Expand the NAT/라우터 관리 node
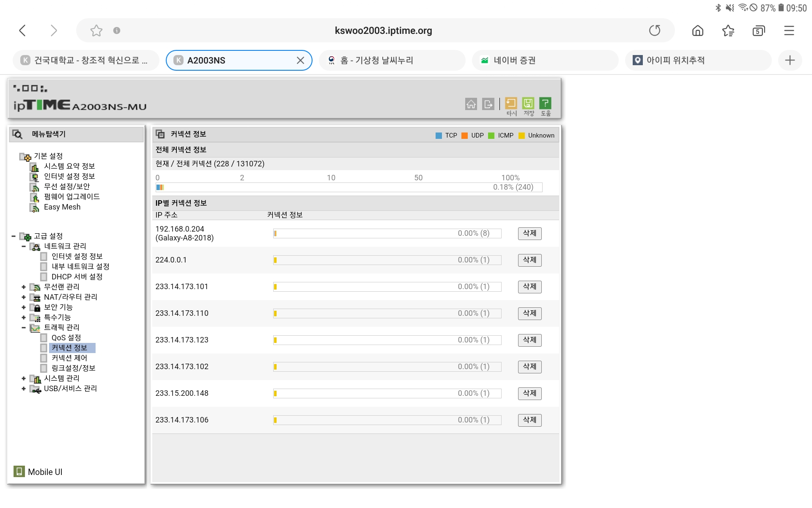Viewport: 812px width, 508px height. tap(24, 297)
